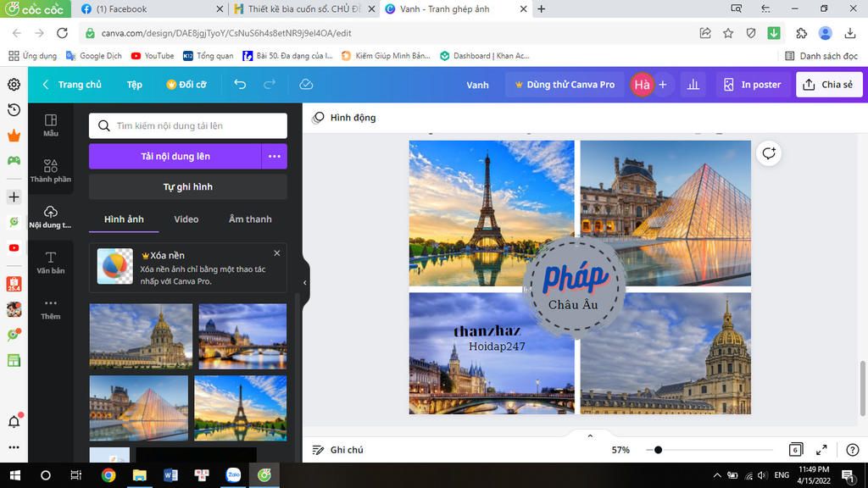
Task: Expand upload options three-dot button
Action: point(274,157)
